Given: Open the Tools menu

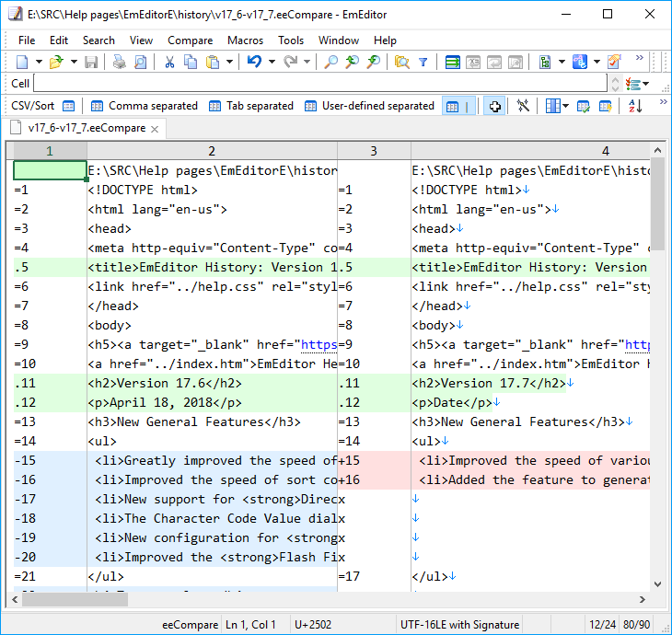Looking at the screenshot, I should (x=291, y=40).
